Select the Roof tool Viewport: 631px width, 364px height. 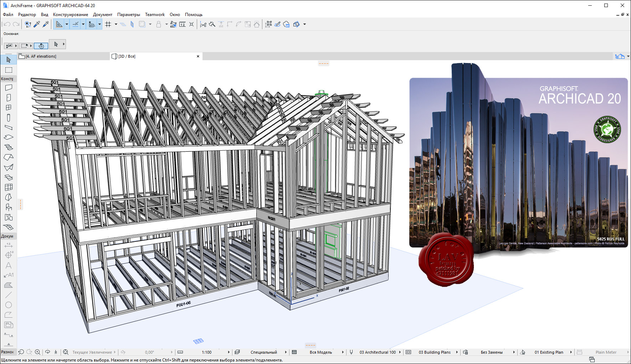point(9,157)
